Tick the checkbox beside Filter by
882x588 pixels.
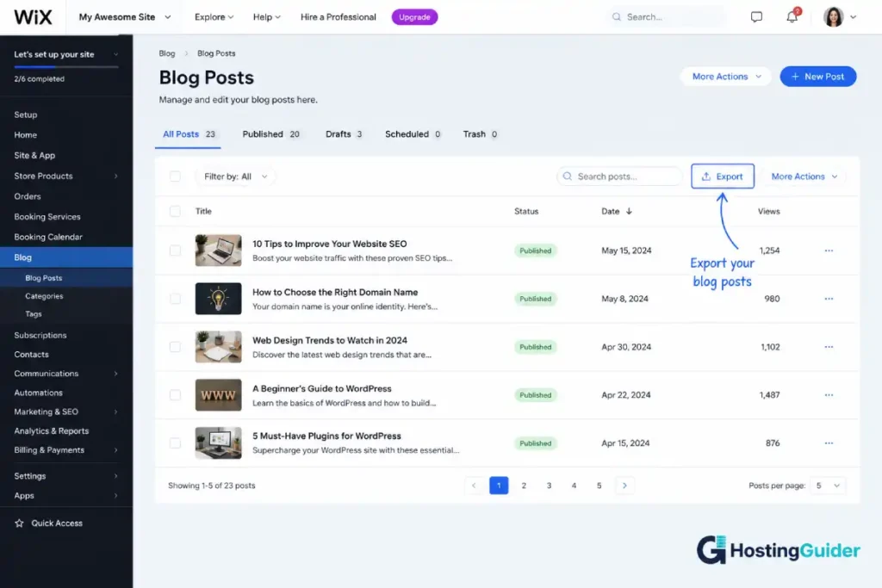175,176
